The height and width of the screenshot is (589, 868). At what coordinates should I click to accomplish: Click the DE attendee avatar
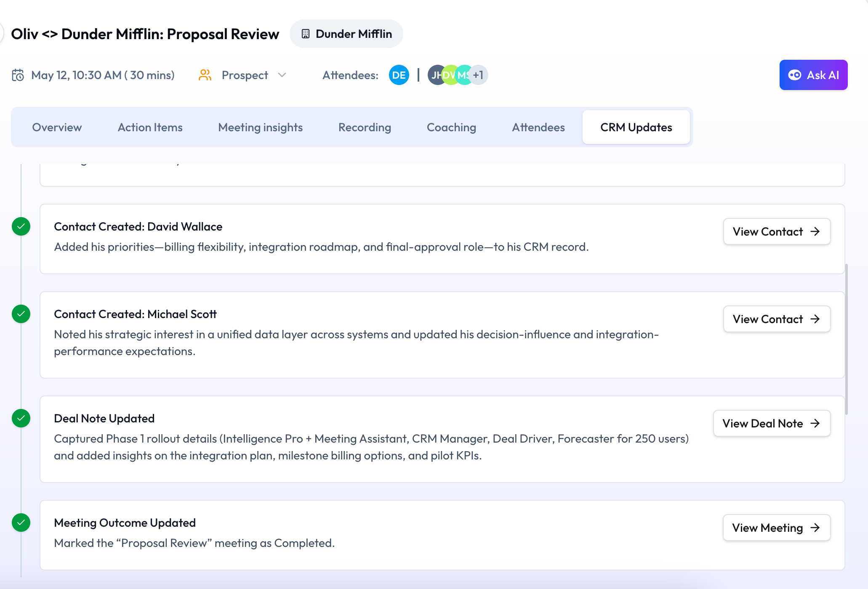[x=399, y=75]
